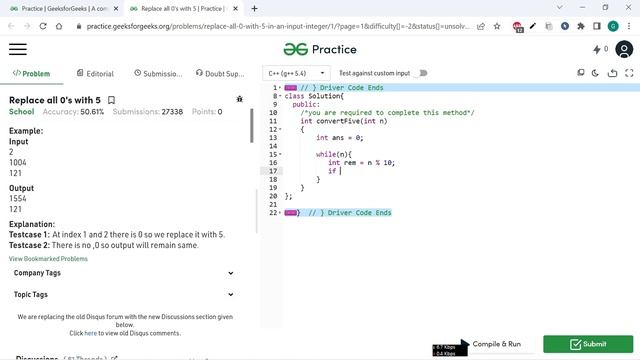Image resolution: width=640 pixels, height=360 pixels.
Task: Place cursor on code line 17 after if
Action: tap(340, 171)
